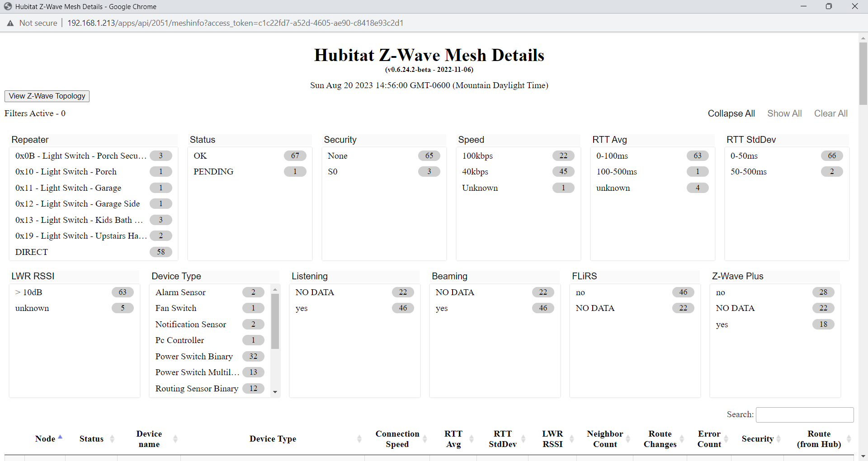Screen dimensions: 868x461
Task: Collapse the FLiRS filter panel header
Action: click(635, 276)
